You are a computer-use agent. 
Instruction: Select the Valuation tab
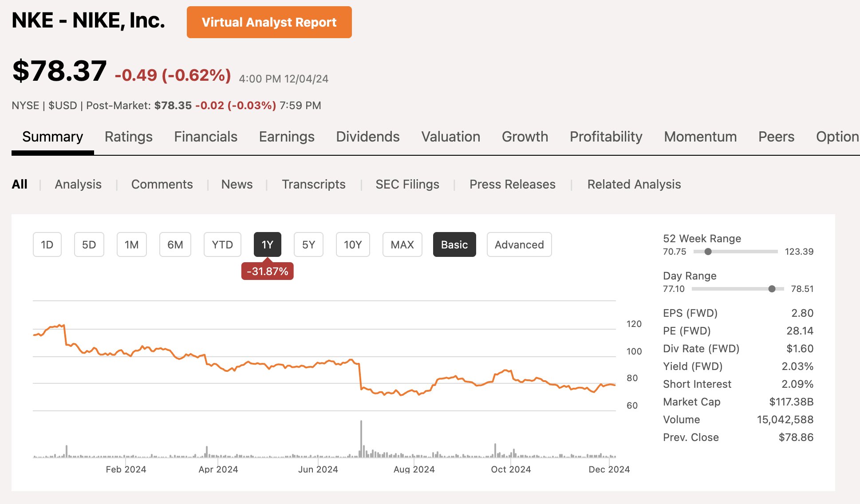(x=450, y=137)
